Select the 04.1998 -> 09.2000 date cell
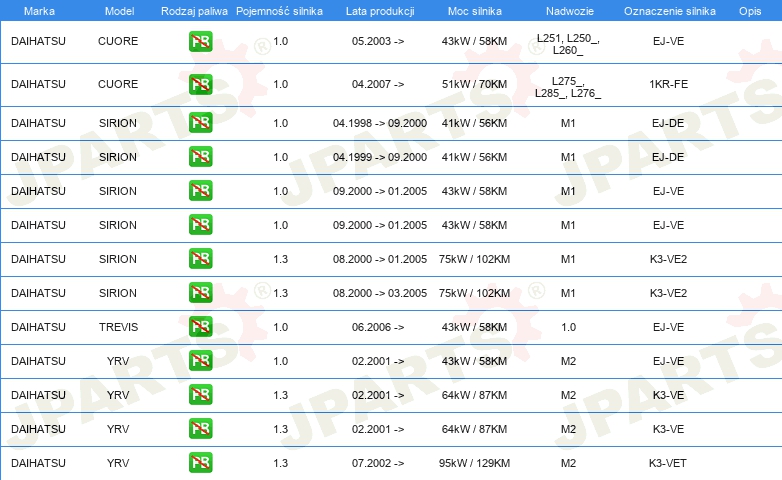 (380, 123)
